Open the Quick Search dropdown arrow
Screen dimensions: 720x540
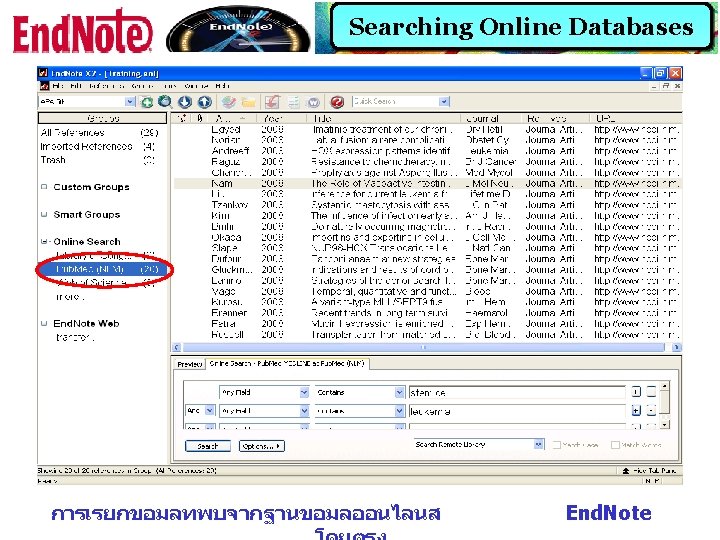click(x=444, y=101)
